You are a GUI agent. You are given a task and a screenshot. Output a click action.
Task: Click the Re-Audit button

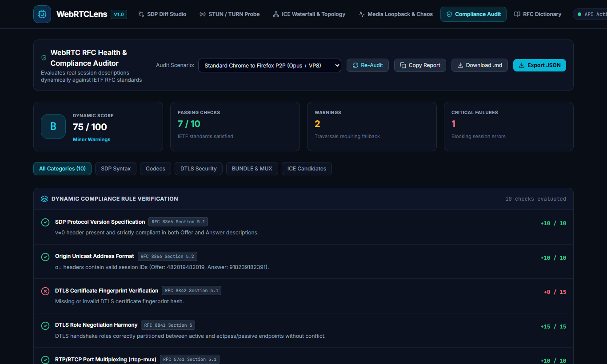tap(367, 65)
